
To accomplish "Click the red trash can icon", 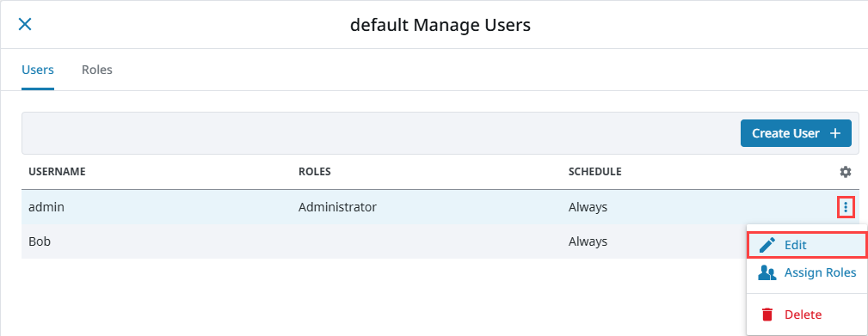I will click(x=767, y=315).
